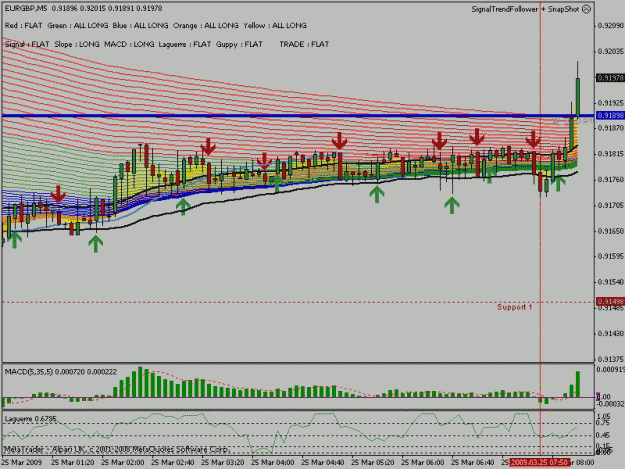Click the tall green MACD bar at far right
Screen dimensions: 625x469
coord(578,384)
